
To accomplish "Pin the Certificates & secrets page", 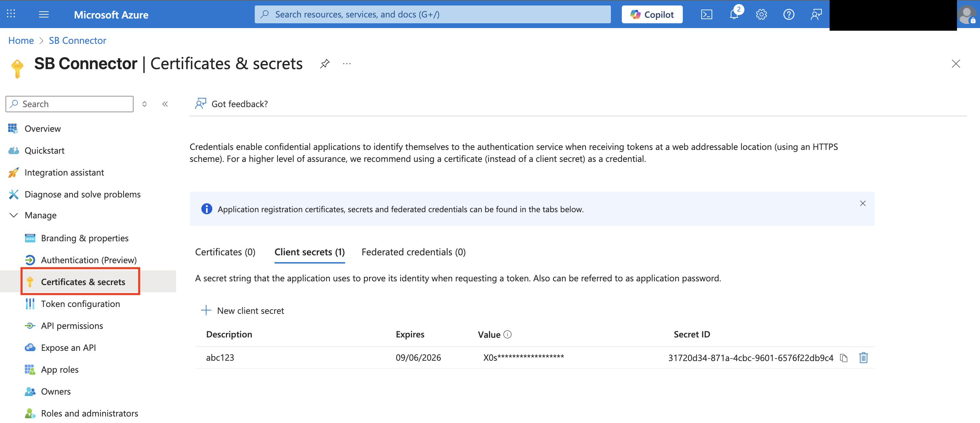I will [x=325, y=64].
